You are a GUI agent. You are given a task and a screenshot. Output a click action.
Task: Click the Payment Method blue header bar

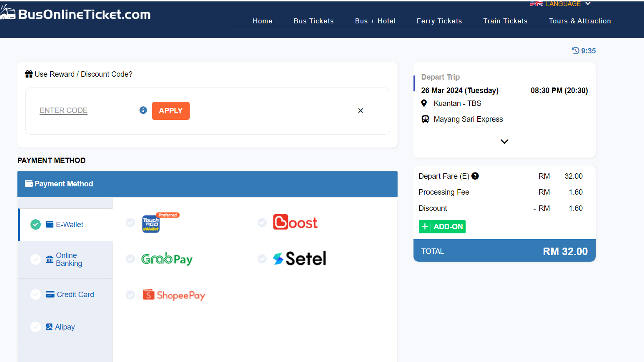click(207, 184)
